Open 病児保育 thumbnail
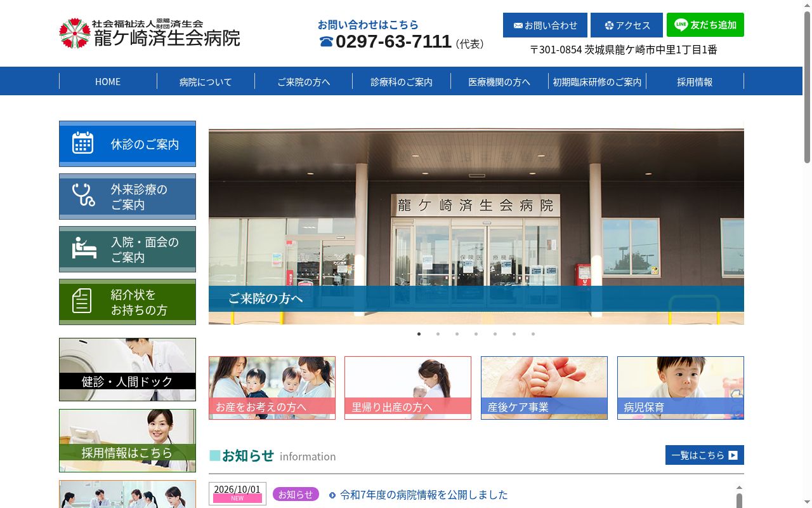This screenshot has height=508, width=812. click(681, 388)
